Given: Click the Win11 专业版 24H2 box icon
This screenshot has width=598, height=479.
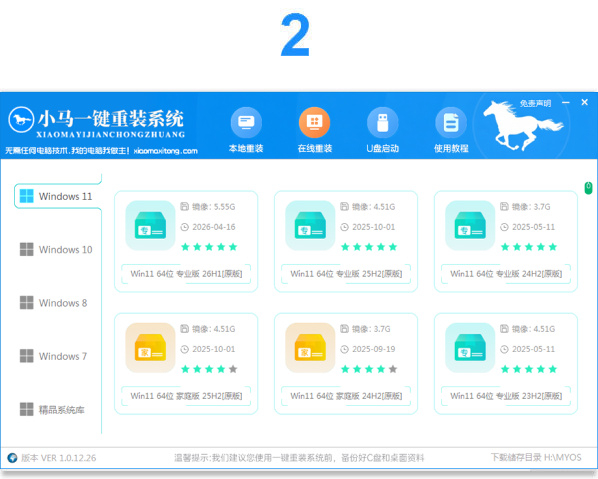Looking at the screenshot, I should tap(470, 225).
